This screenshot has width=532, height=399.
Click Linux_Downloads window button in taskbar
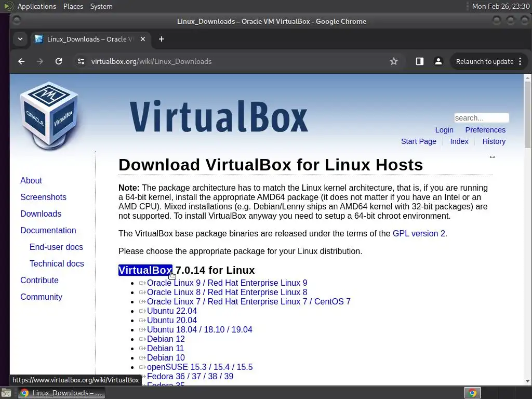(61, 393)
